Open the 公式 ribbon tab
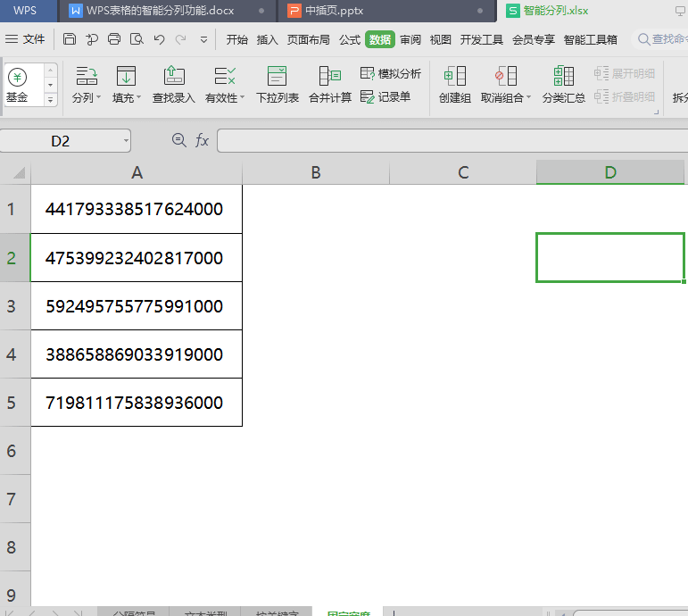Image resolution: width=688 pixels, height=616 pixels. tap(349, 39)
